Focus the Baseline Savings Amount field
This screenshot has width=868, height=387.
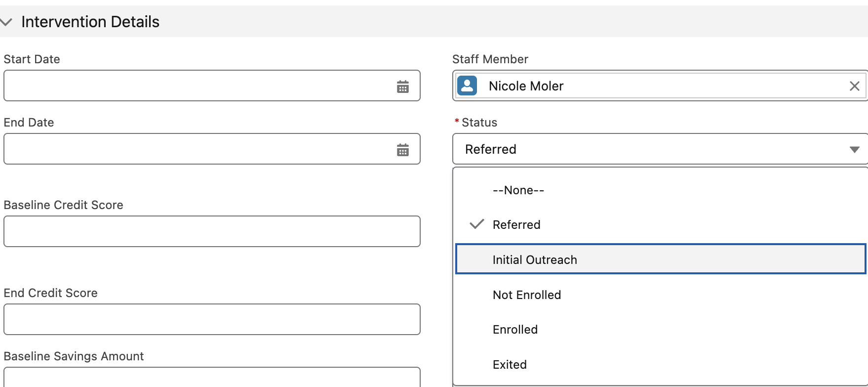pos(212,377)
